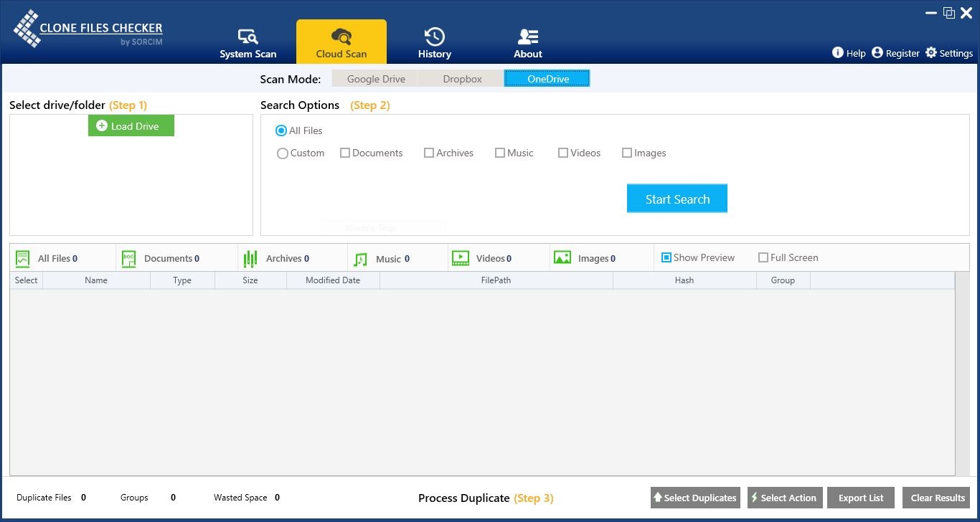Click the Load Drive button
Screen dimensions: 980x522
tap(131, 126)
